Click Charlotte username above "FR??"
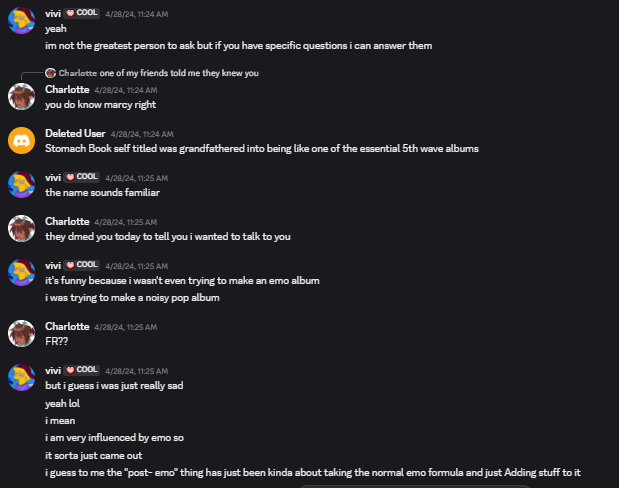 pyautogui.click(x=66, y=326)
